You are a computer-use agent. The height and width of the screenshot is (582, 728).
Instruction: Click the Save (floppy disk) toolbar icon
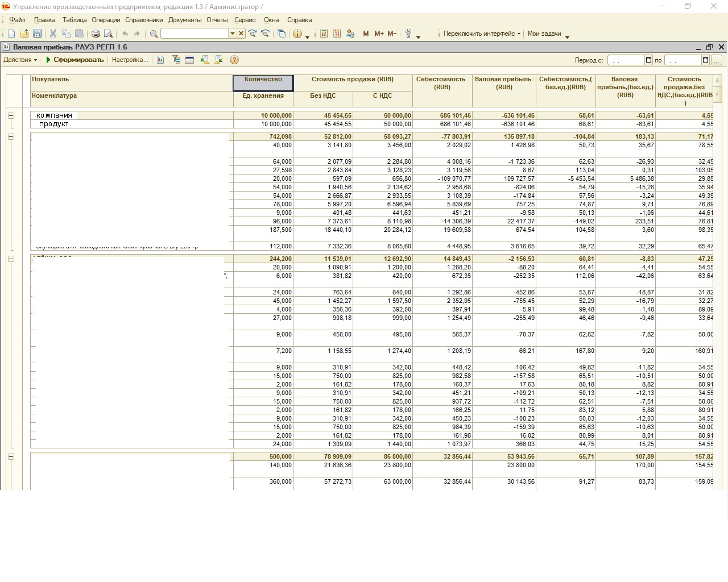37,34
